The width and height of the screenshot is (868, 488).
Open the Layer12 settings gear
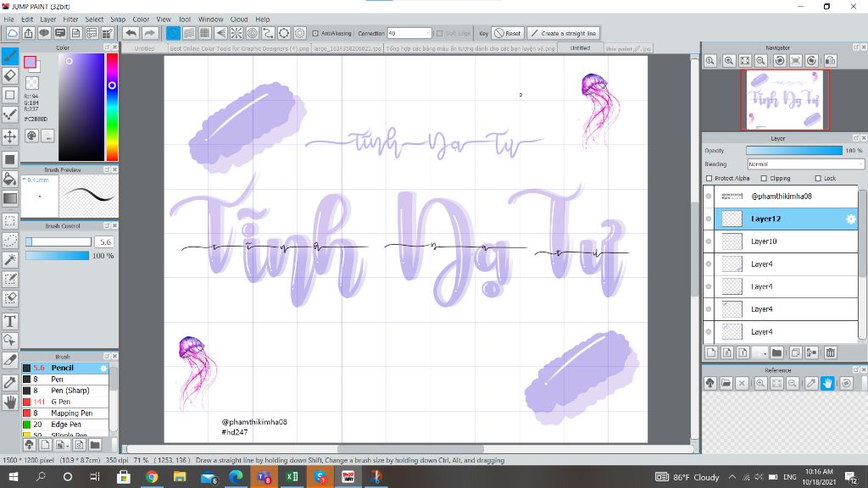[851, 219]
